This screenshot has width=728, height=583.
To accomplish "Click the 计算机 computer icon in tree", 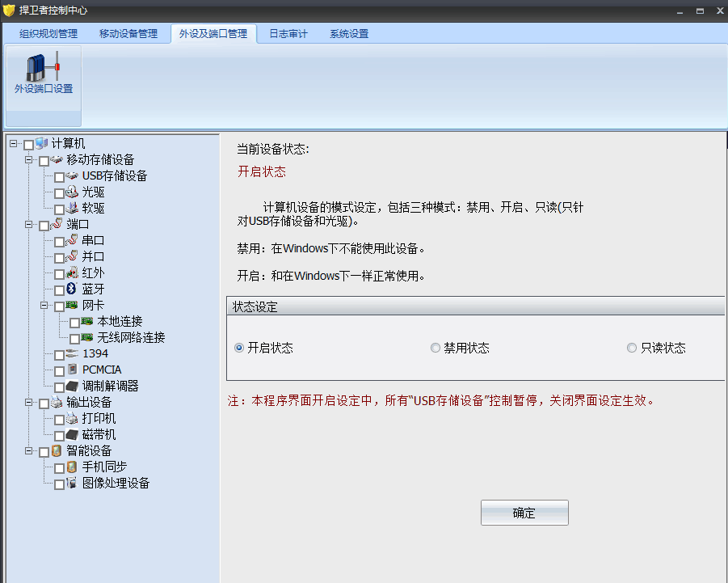I will (x=42, y=143).
